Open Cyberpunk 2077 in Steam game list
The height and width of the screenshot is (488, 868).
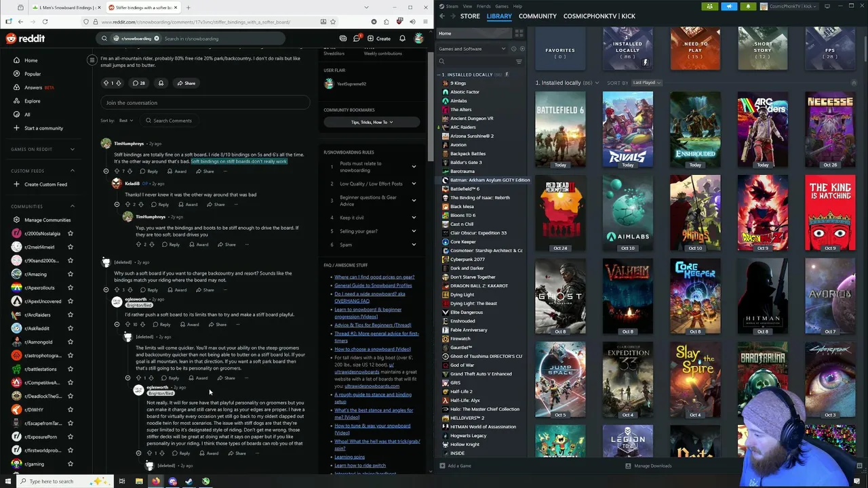click(x=467, y=259)
